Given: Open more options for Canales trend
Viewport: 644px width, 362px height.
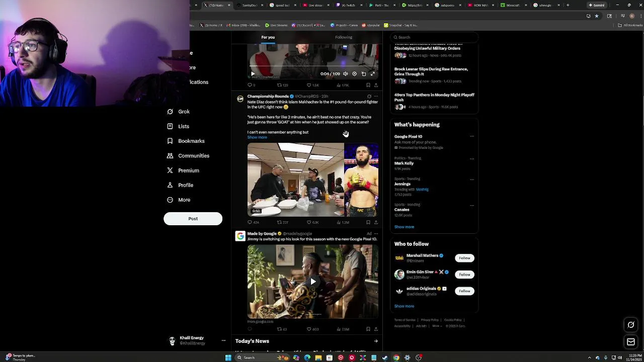Looking at the screenshot, I should [471, 205].
